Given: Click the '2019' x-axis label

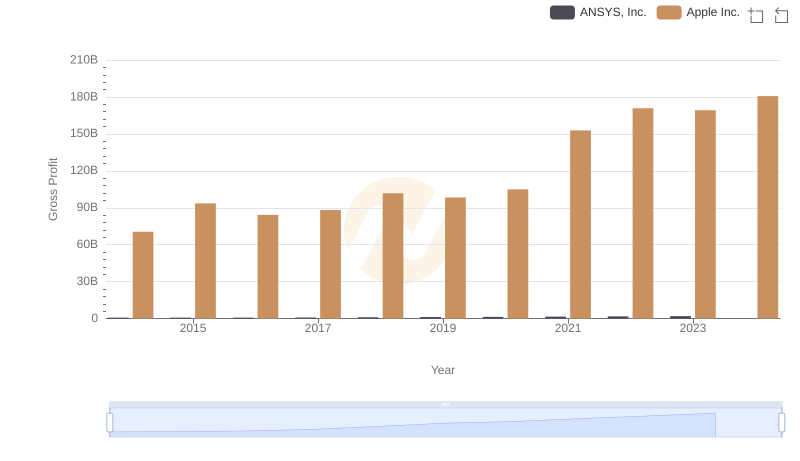Looking at the screenshot, I should click(443, 328).
